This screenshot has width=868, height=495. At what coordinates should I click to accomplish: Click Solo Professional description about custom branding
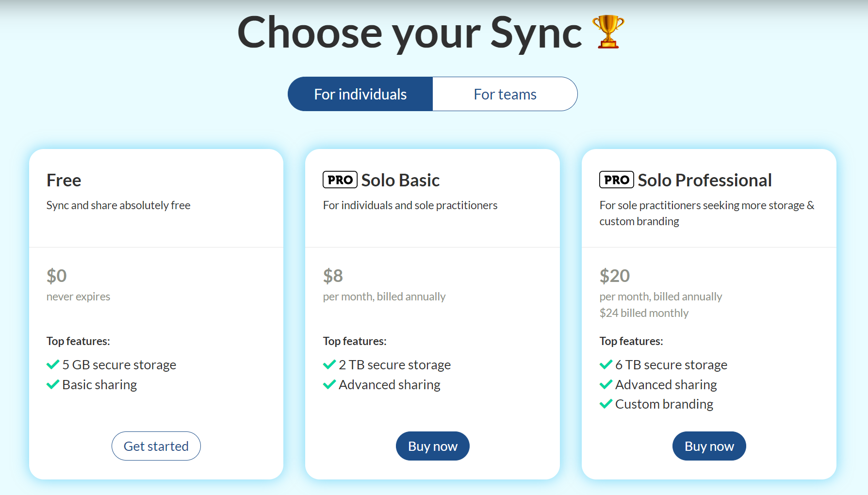coord(707,213)
